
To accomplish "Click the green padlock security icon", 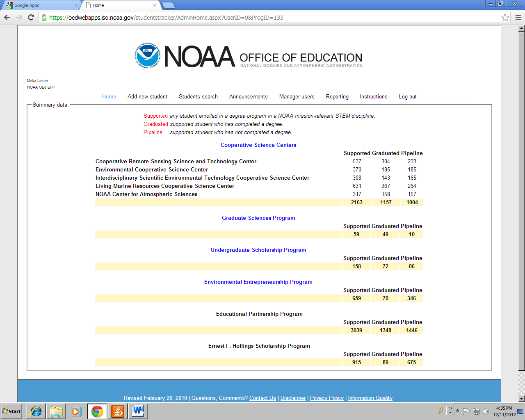I will (44, 18).
